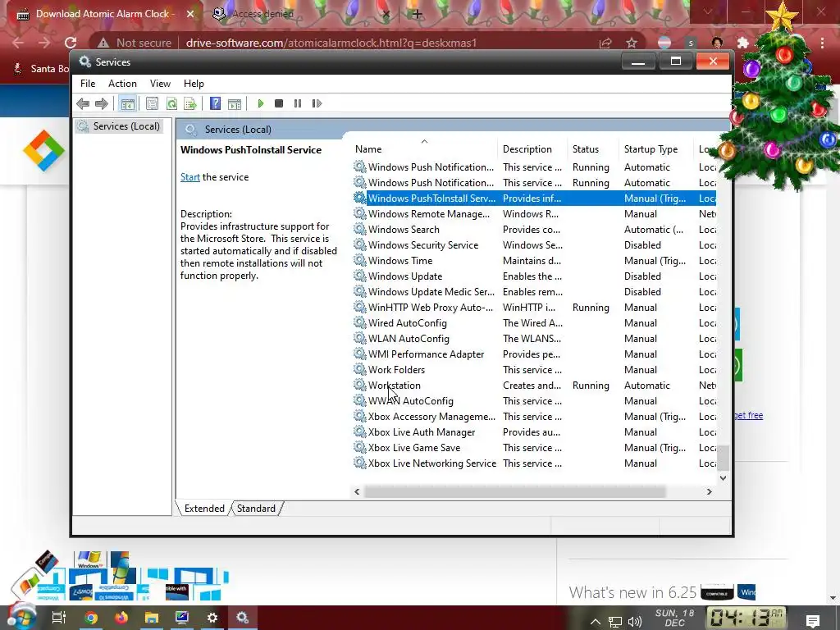This screenshot has width=840, height=630.
Task: Click the Stop Service toolbar square
Action: 279,103
